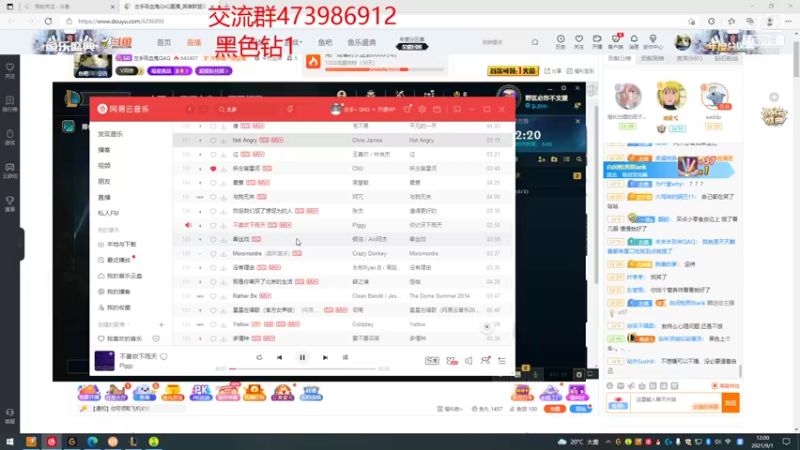Image resolution: width=800 pixels, height=450 pixels.
Task: Open NetEase Music settings gear
Action: click(x=422, y=109)
